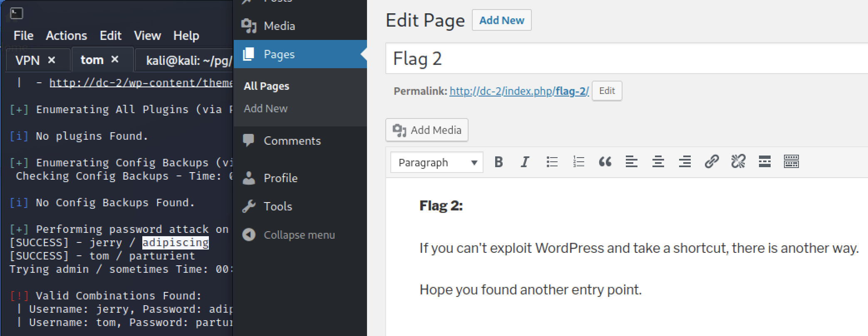The height and width of the screenshot is (336, 868).
Task: Click the tom / parturient success line
Action: pos(102,256)
